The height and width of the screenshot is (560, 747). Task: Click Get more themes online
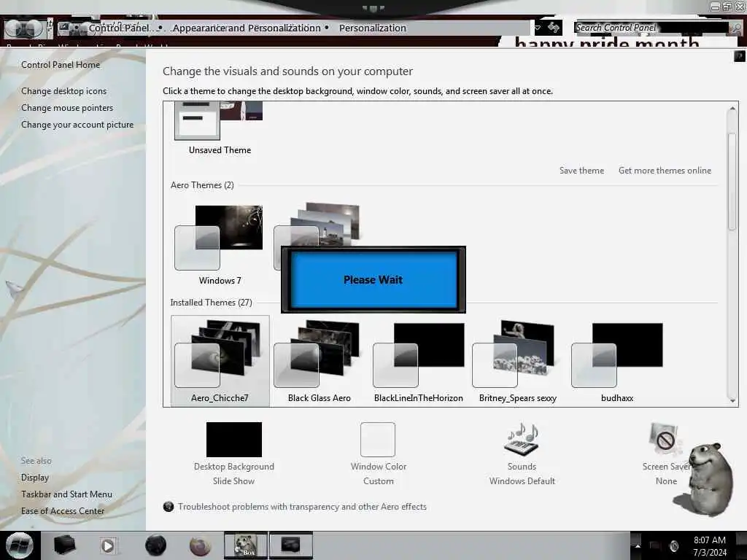pyautogui.click(x=665, y=171)
